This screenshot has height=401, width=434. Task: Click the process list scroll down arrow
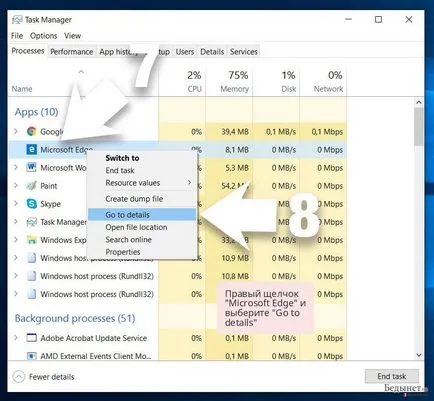coord(419,355)
